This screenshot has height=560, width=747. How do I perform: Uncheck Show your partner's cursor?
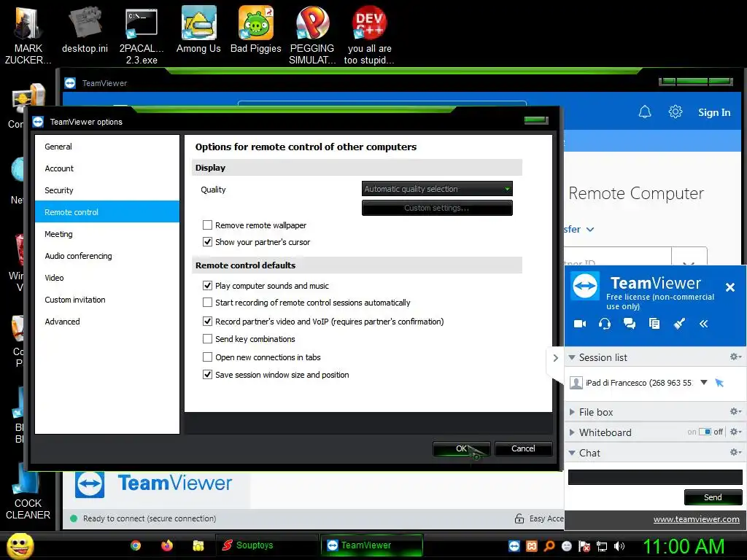[207, 242]
